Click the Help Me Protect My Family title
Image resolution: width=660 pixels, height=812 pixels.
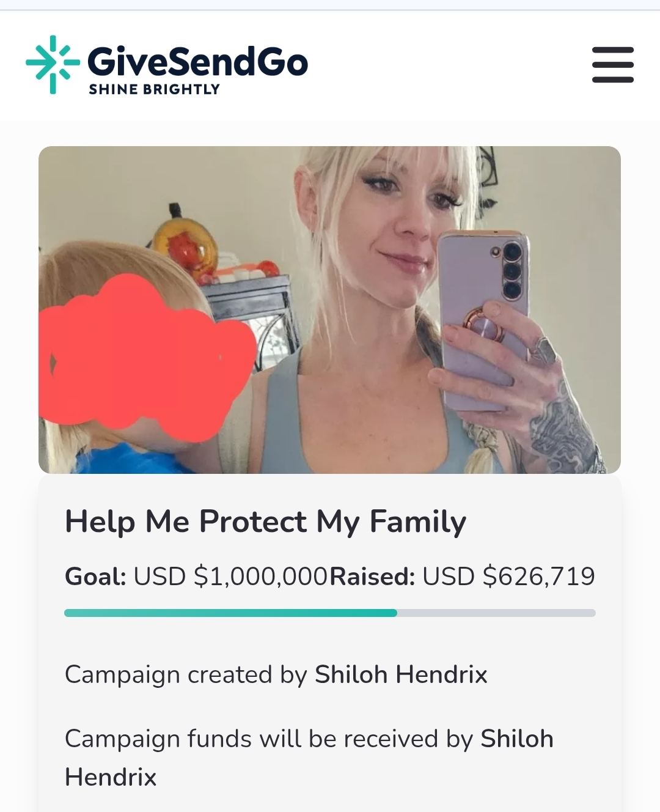click(x=265, y=522)
